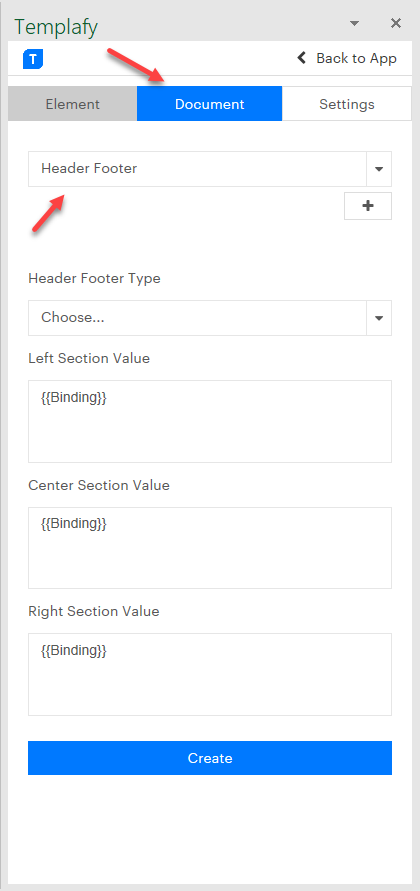Click the Left Section Value label

[89, 359]
